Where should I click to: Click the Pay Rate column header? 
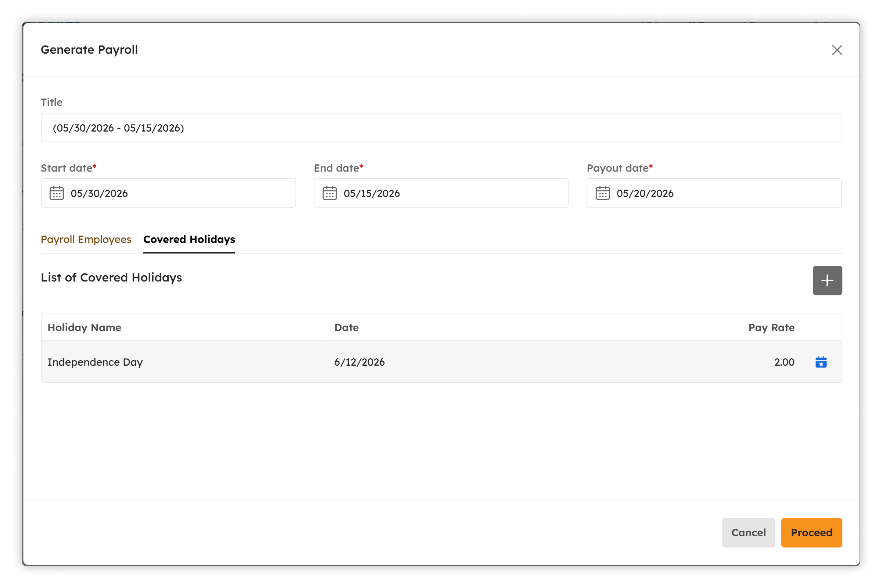click(771, 327)
